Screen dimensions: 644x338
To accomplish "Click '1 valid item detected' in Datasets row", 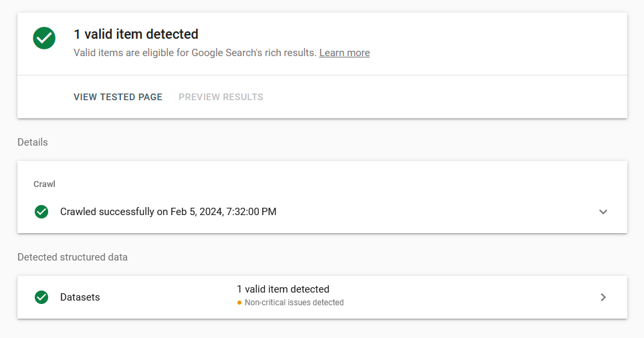I will coord(283,289).
